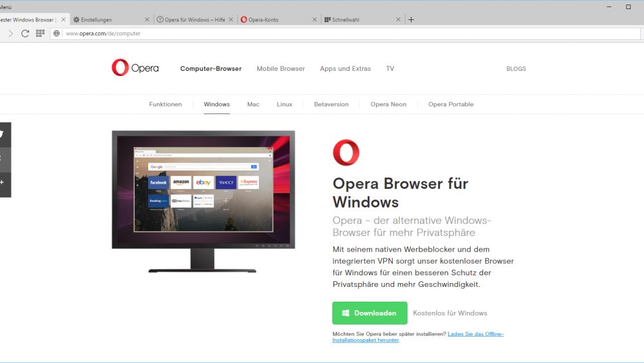Click the Opera logo in the site header
Image resolution: width=644 pixels, height=363 pixels.
tap(135, 68)
